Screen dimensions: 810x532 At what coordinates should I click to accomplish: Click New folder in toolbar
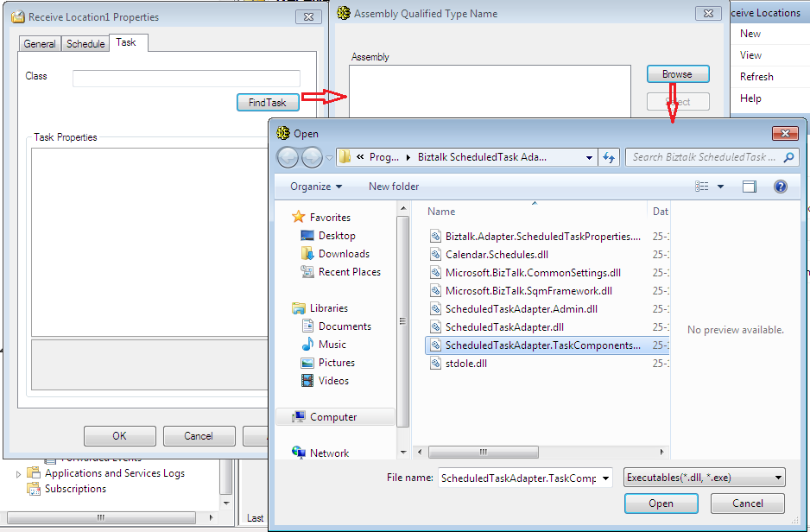click(x=394, y=187)
